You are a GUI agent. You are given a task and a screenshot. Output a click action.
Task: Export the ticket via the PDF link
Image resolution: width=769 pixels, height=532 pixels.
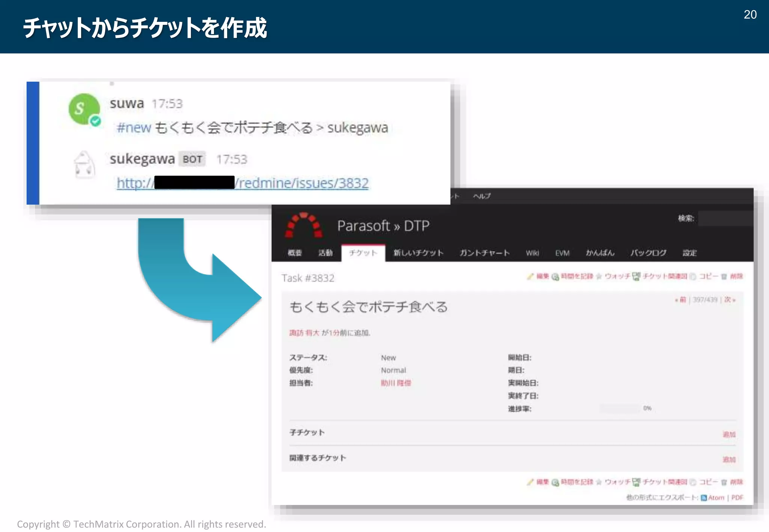tap(737, 498)
